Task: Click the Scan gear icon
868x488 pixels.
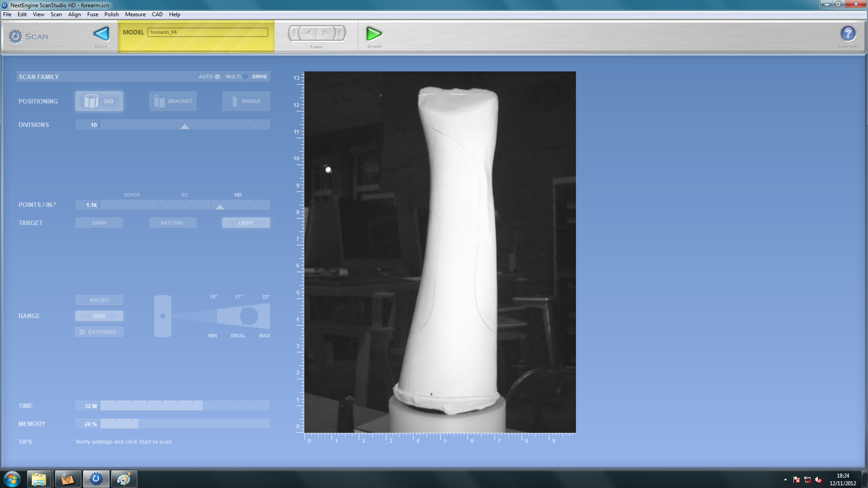Action: [x=15, y=36]
